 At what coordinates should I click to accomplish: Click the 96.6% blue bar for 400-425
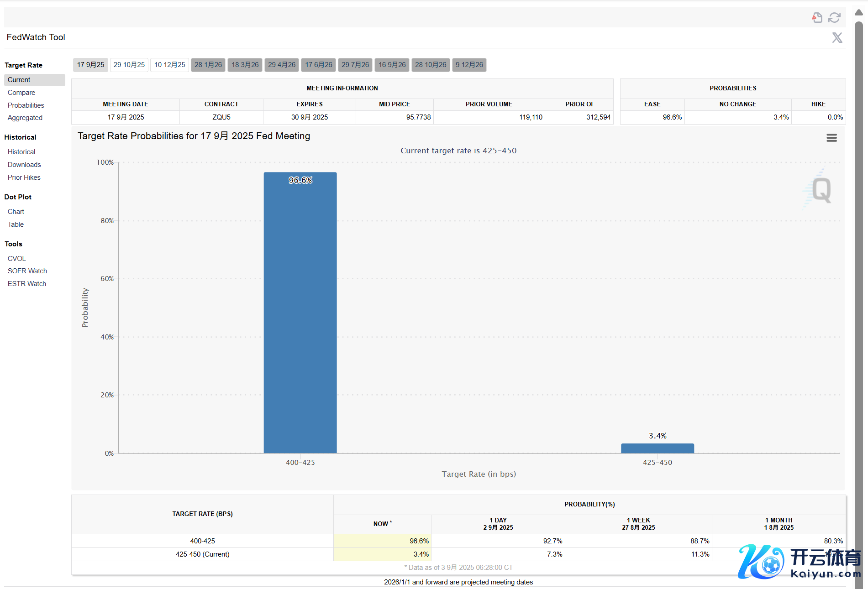tap(300, 313)
